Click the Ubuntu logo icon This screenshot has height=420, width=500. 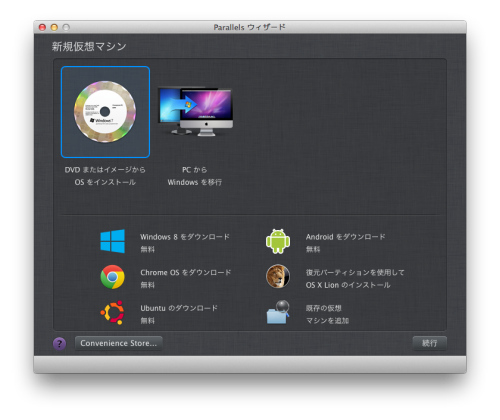point(113,312)
